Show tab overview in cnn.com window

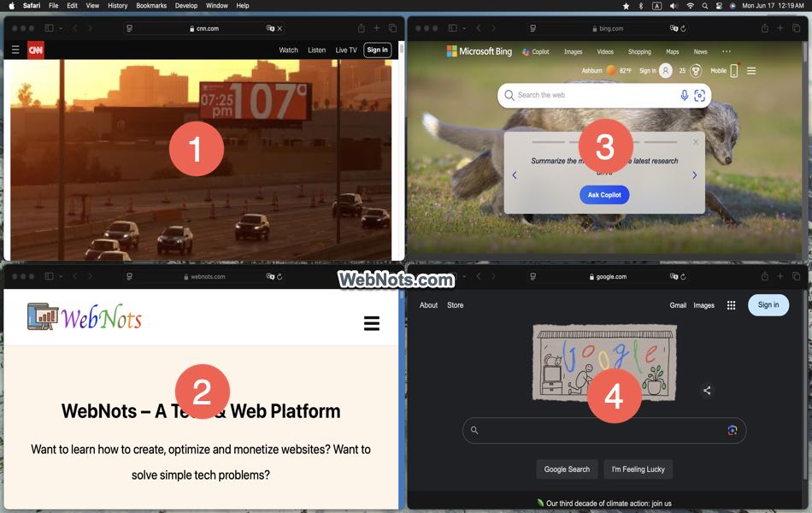[392, 28]
